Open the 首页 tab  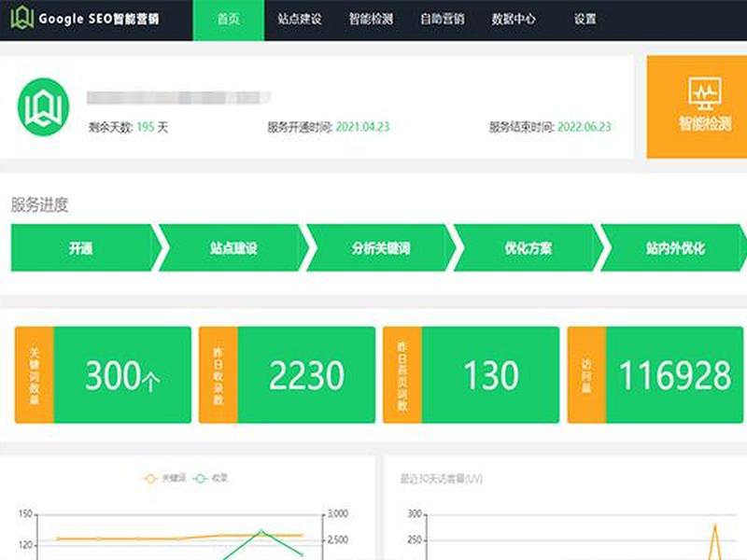point(229,20)
